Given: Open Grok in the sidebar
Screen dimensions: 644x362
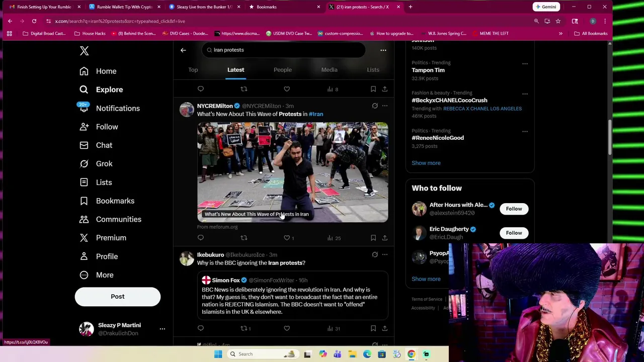Looking at the screenshot, I should tap(96, 163).
